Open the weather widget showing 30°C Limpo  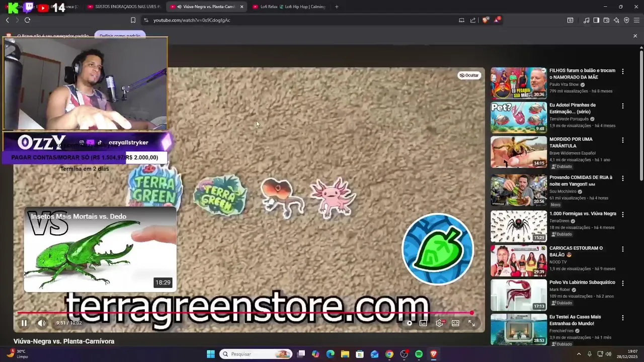tap(18, 354)
